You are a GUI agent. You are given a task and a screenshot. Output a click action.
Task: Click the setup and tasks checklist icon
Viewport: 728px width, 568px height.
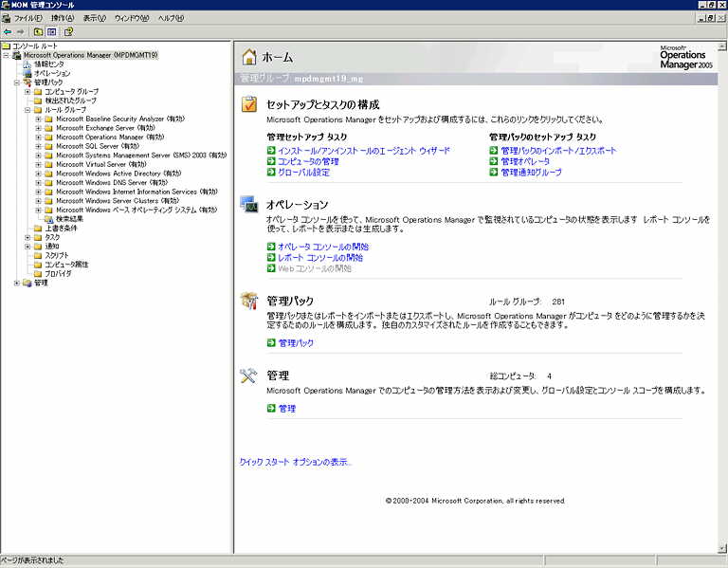(249, 104)
